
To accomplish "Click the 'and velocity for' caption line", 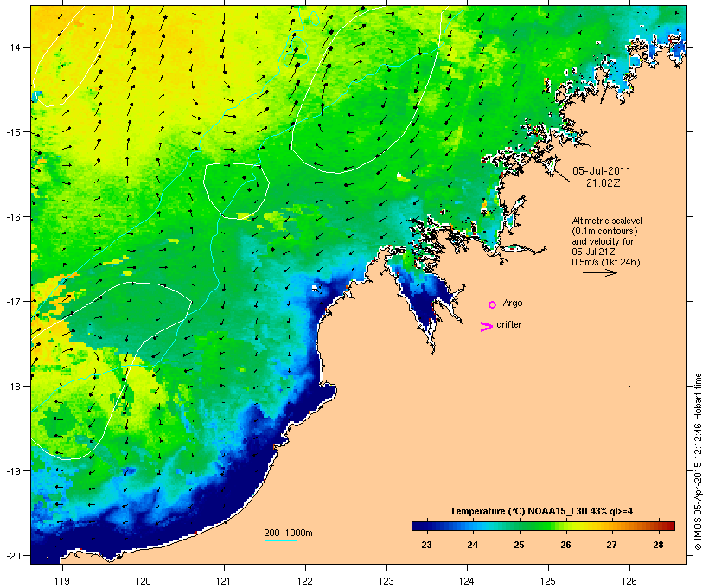I will (603, 241).
